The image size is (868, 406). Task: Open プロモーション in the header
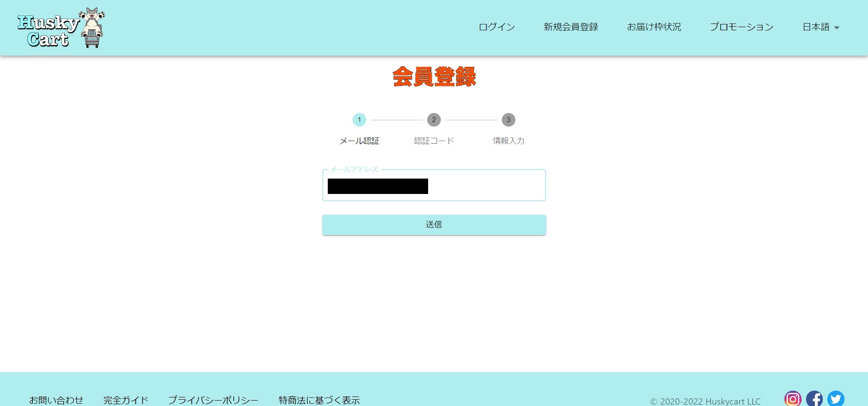pyautogui.click(x=742, y=27)
